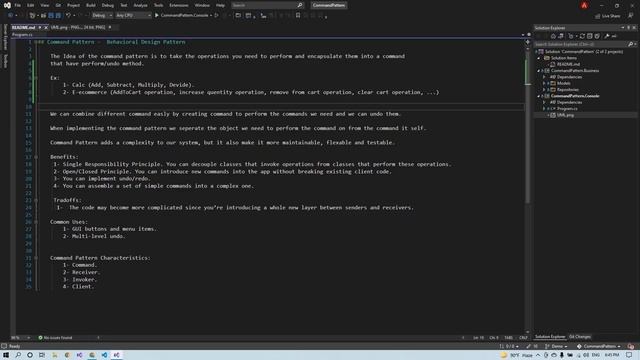Viewport: 640px width, 360px height.
Task: Select the README.md editor tab
Action: click(x=23, y=27)
